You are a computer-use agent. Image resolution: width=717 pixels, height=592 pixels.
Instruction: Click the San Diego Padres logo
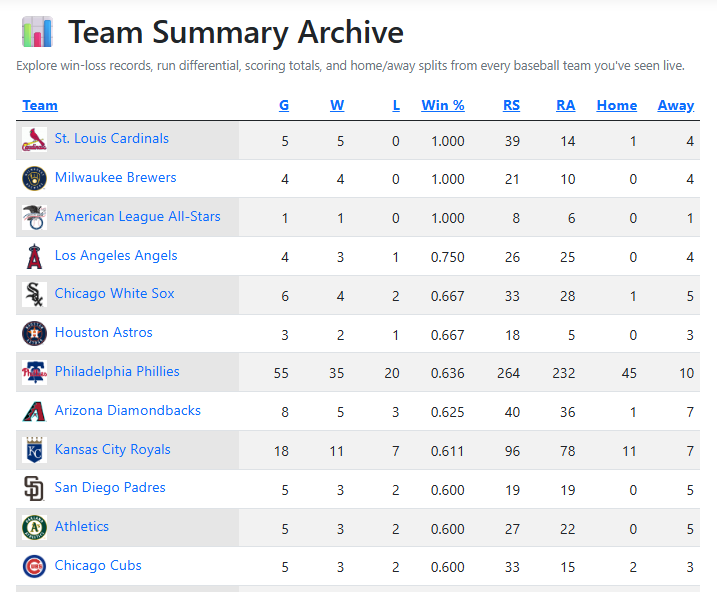tap(34, 489)
